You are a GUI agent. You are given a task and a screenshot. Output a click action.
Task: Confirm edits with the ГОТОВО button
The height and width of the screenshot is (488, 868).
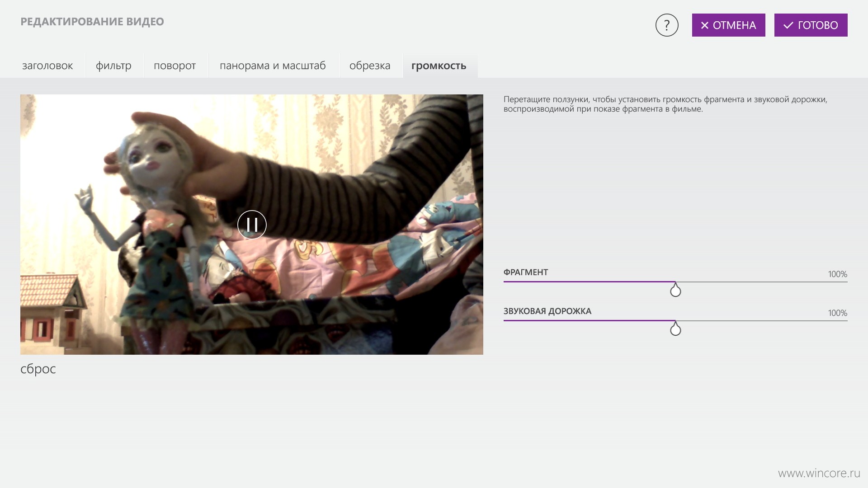pyautogui.click(x=811, y=25)
